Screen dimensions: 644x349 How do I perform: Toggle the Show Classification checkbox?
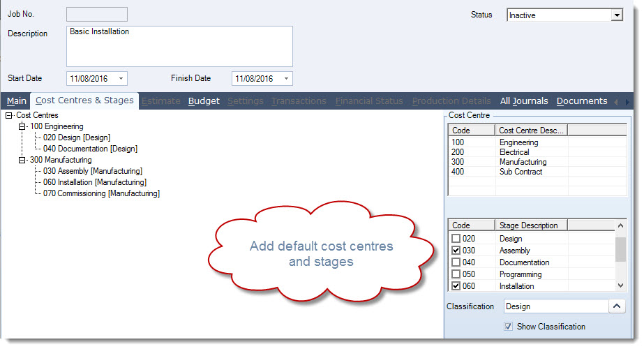click(x=508, y=327)
